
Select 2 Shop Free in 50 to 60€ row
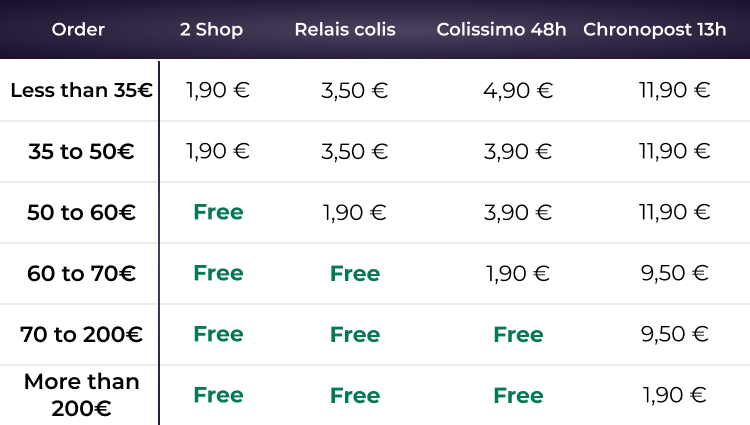click(218, 212)
